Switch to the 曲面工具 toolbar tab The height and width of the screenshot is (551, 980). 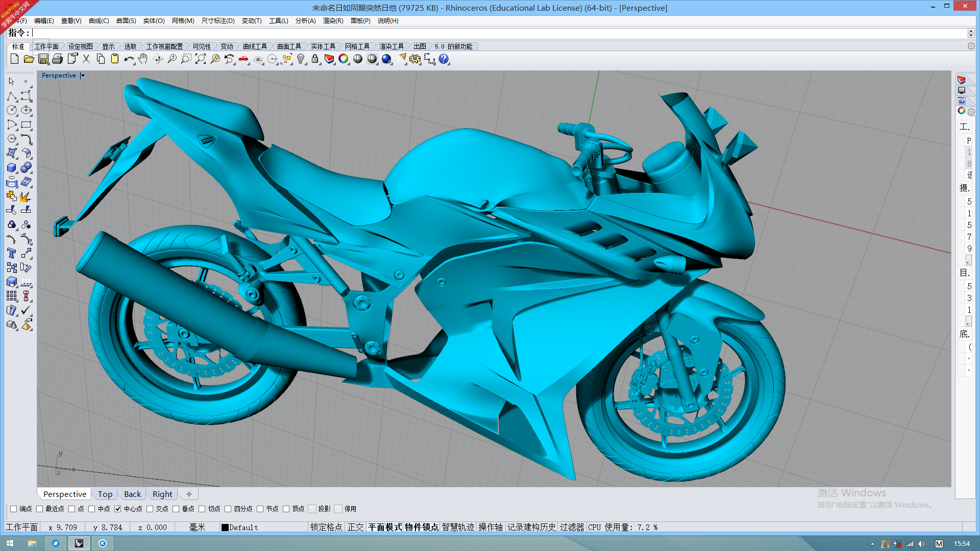289,46
